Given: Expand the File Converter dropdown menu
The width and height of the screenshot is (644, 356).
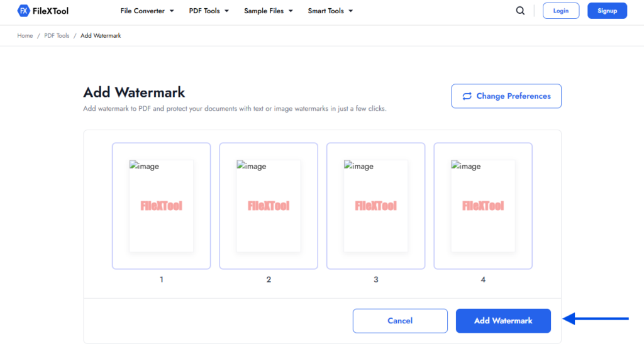Looking at the screenshot, I should 147,11.
